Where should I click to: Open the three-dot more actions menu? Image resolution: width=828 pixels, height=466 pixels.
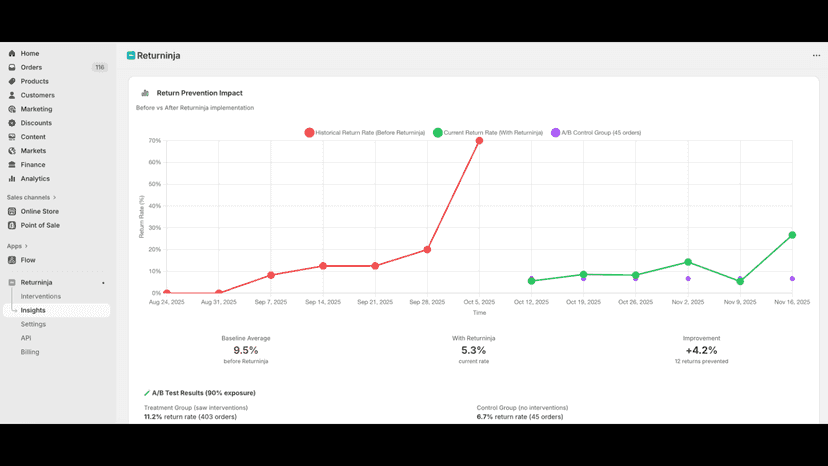pyautogui.click(x=816, y=55)
